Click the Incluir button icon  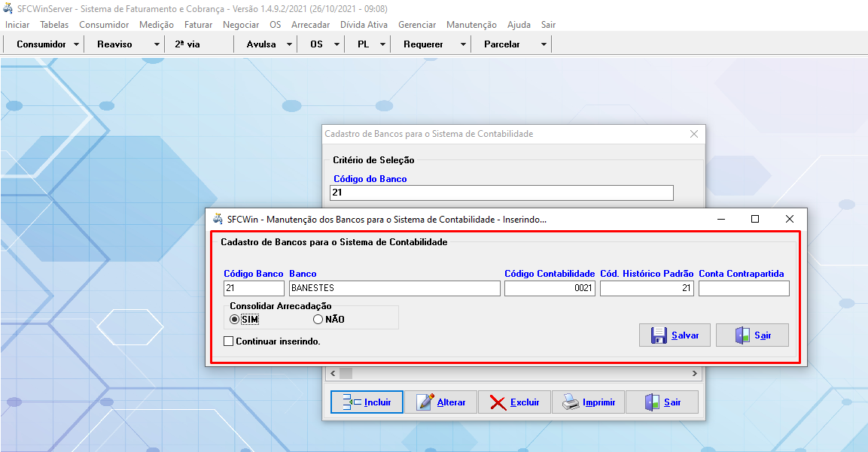click(x=352, y=402)
